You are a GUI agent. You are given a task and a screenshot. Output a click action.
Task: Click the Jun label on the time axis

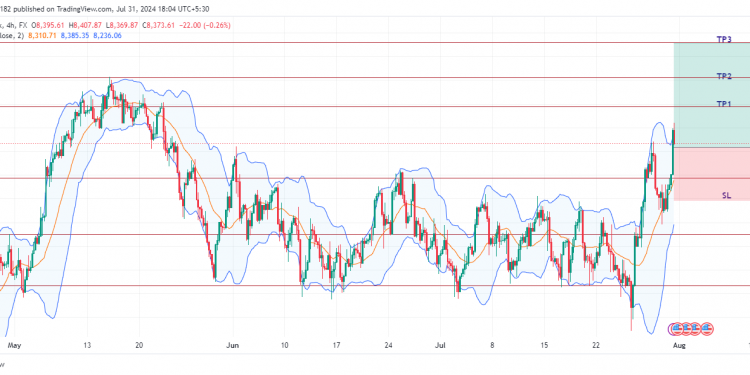[x=232, y=345]
